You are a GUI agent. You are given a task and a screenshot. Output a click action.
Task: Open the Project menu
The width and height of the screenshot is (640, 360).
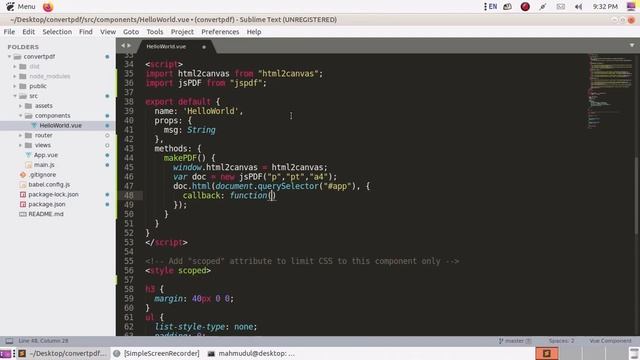click(x=182, y=32)
